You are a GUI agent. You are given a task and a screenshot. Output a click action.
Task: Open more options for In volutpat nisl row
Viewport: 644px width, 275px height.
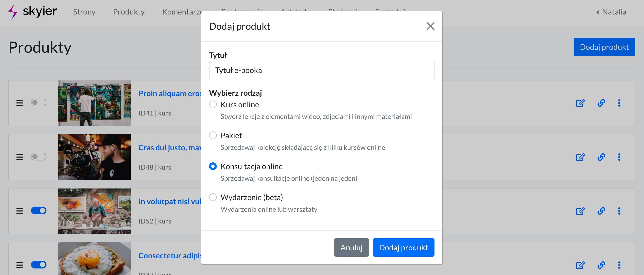pos(619,211)
